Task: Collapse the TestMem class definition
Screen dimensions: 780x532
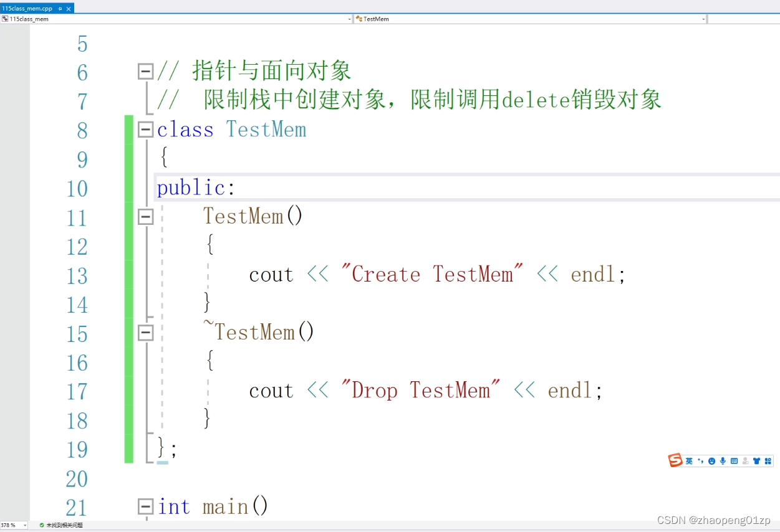Action: pos(145,130)
